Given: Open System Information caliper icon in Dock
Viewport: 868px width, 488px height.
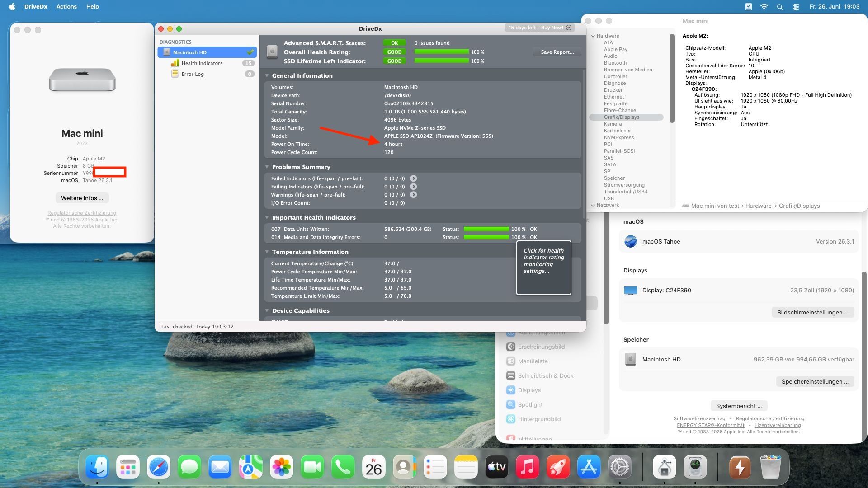Looking at the screenshot, I should [x=665, y=467].
